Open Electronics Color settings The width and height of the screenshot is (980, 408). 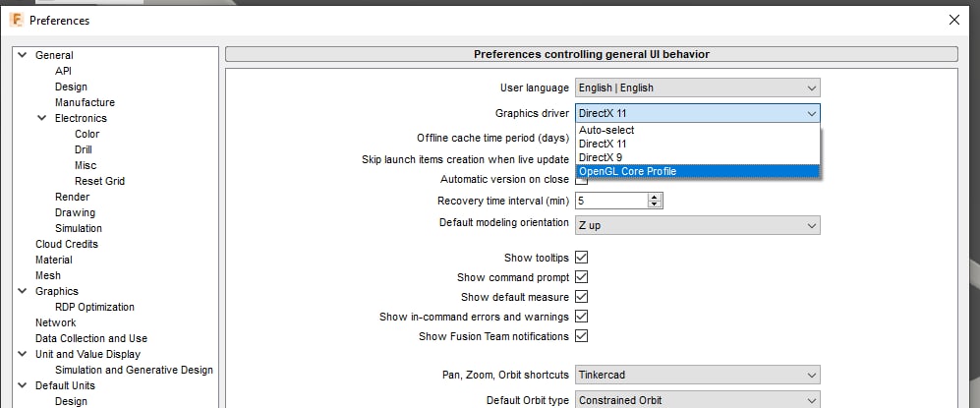(86, 134)
